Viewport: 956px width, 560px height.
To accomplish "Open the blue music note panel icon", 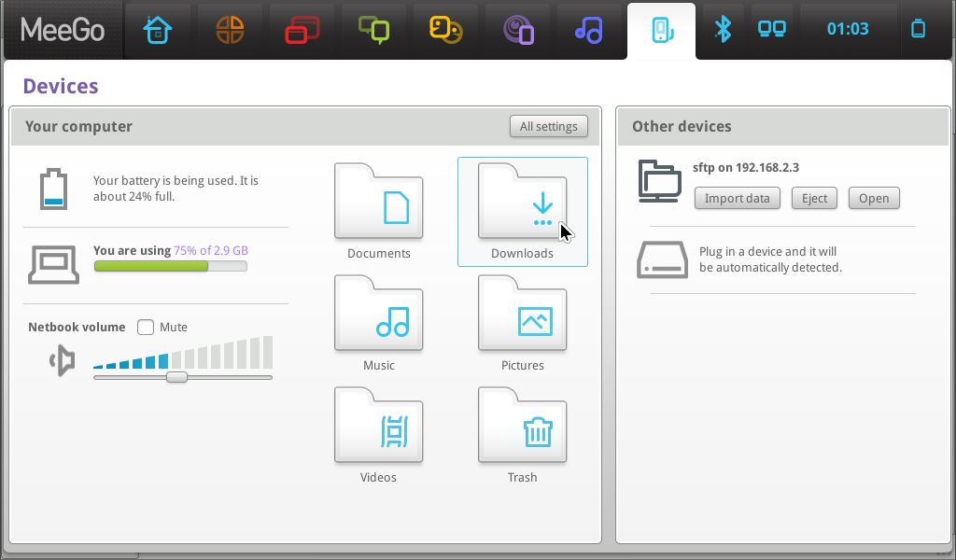I will pyautogui.click(x=588, y=30).
